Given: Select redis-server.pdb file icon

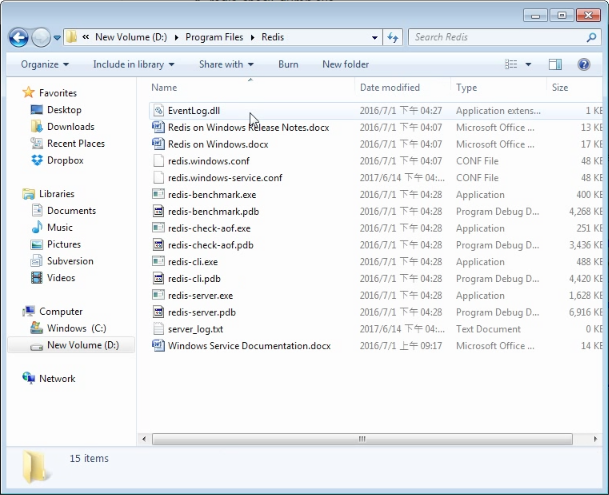Looking at the screenshot, I should pyautogui.click(x=158, y=312).
